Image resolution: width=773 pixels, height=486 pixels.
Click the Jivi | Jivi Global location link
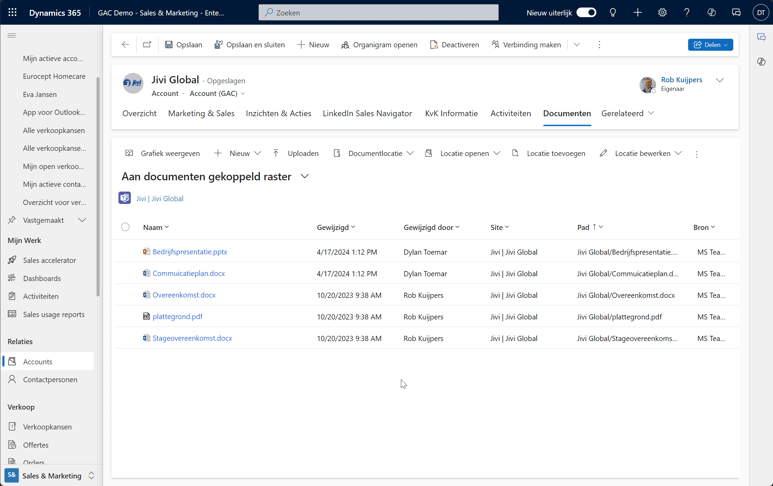tap(160, 199)
